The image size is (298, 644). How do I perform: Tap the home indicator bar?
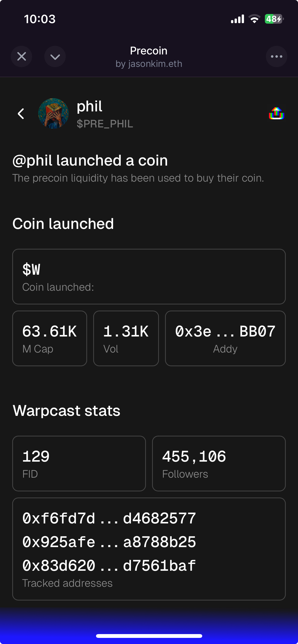tap(149, 636)
